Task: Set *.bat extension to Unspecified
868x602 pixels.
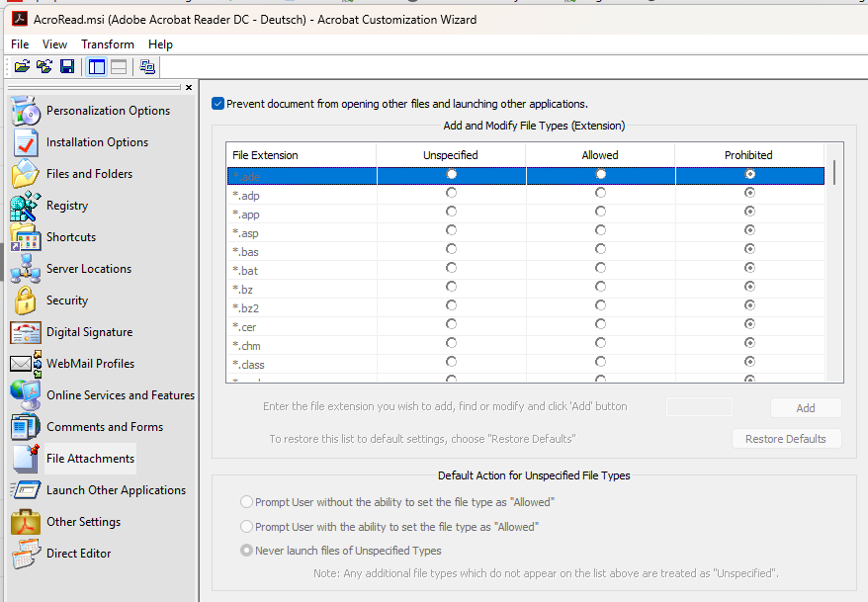Action: pos(452,268)
